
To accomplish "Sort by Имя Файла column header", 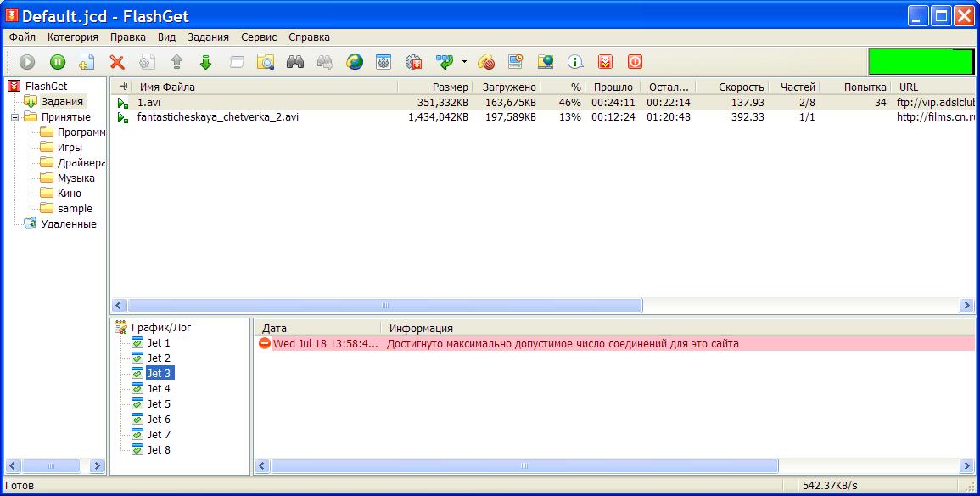I will click(266, 87).
